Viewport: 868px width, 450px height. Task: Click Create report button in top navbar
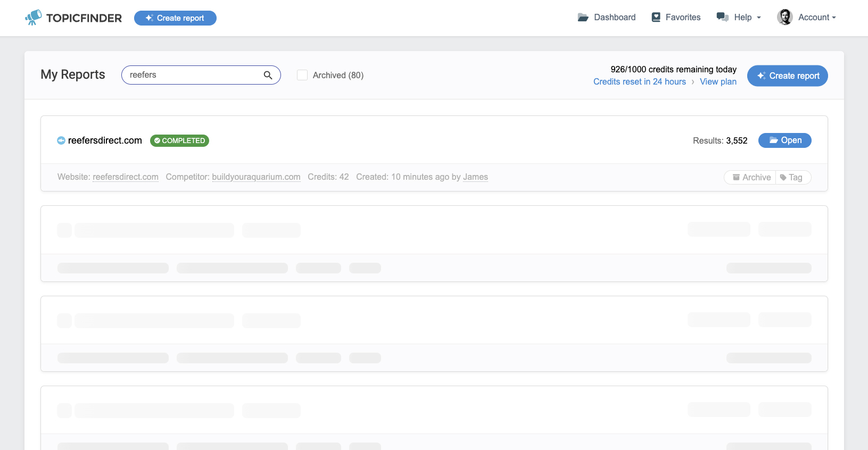(x=175, y=18)
